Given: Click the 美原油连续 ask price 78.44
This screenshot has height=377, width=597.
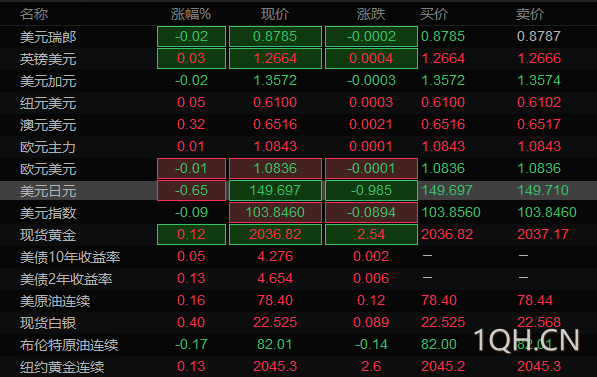Looking at the screenshot, I should pyautogui.click(x=535, y=300).
